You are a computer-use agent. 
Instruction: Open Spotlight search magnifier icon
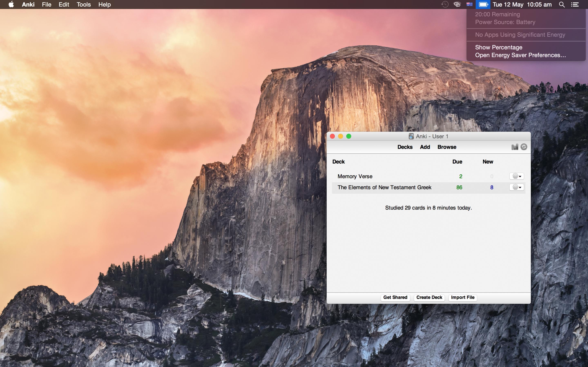click(x=562, y=4)
